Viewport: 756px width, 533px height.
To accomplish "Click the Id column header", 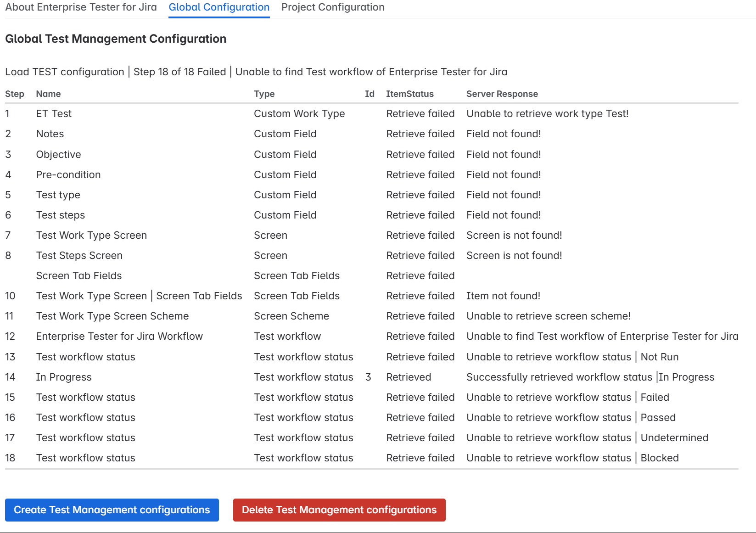I will tap(370, 94).
